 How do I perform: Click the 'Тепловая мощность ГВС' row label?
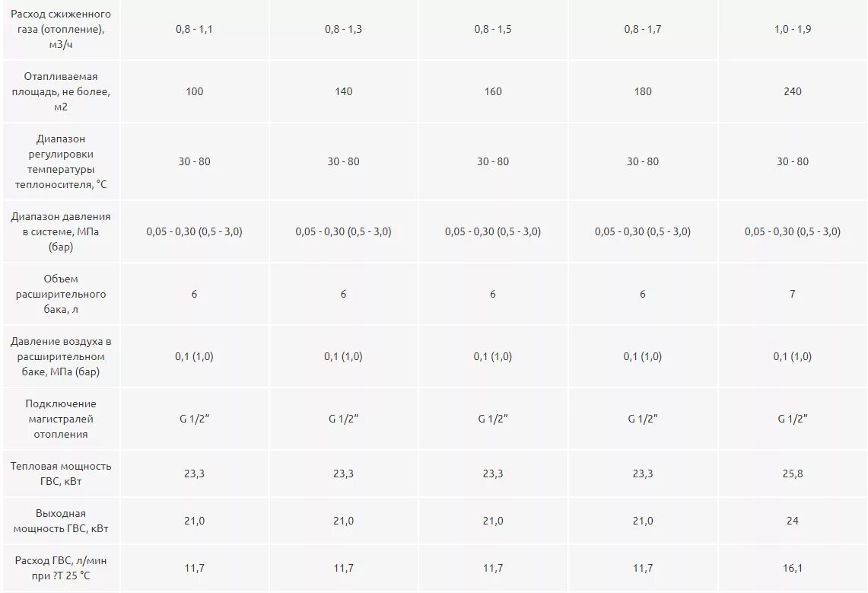tap(61, 473)
